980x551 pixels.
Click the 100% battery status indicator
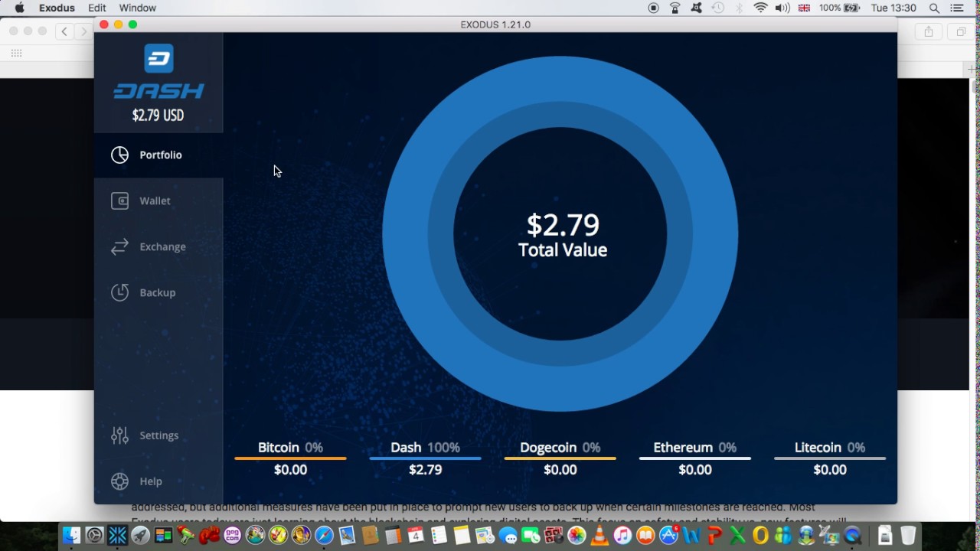point(840,8)
